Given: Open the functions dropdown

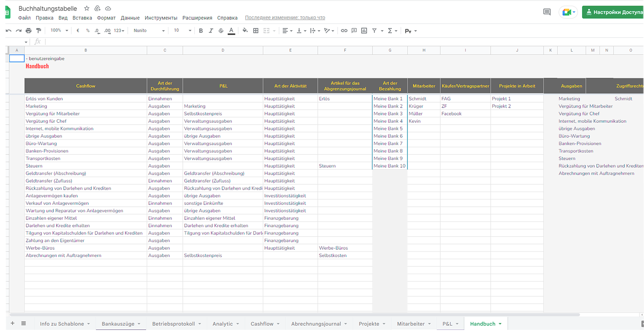Looking at the screenshot, I should click(x=392, y=31).
